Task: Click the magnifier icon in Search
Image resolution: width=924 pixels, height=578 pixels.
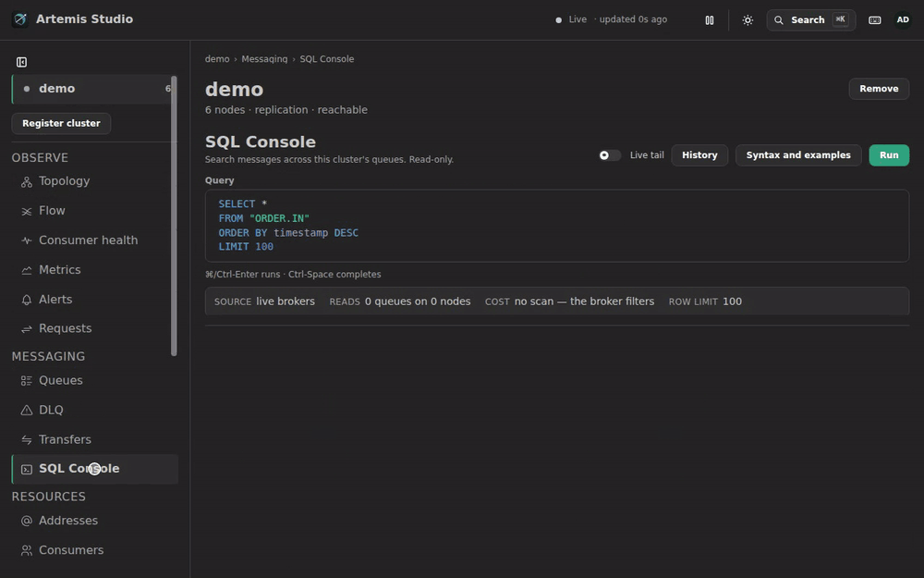Action: pyautogui.click(x=778, y=20)
